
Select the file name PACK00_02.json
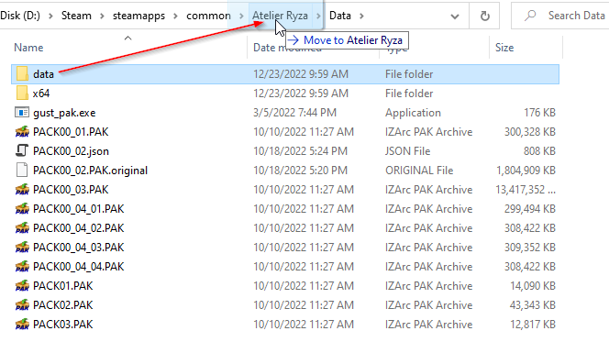point(71,151)
